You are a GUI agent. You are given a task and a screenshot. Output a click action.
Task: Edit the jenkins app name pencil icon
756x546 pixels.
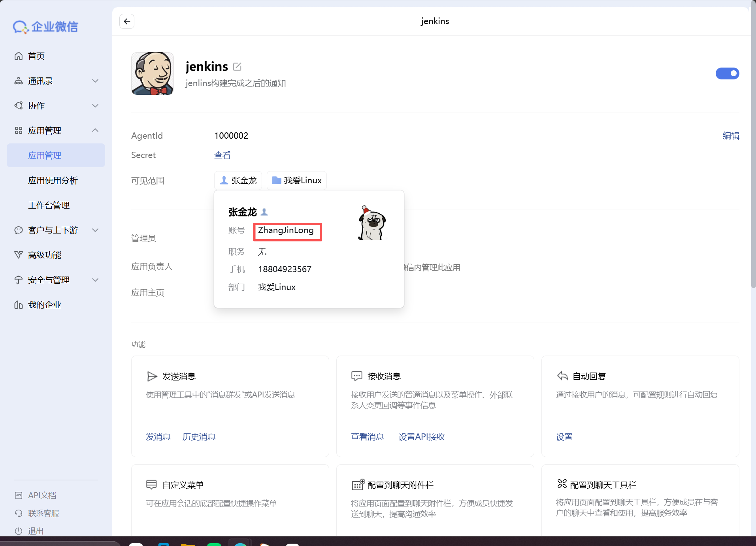(237, 66)
